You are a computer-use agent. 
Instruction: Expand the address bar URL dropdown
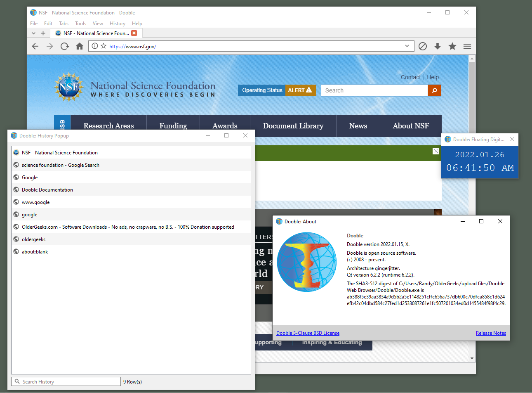pos(407,46)
